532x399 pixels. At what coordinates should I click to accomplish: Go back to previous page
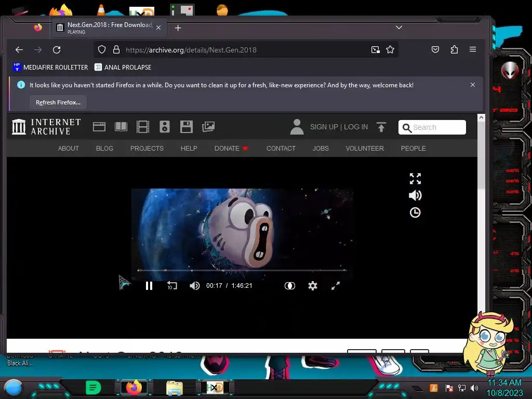point(19,50)
